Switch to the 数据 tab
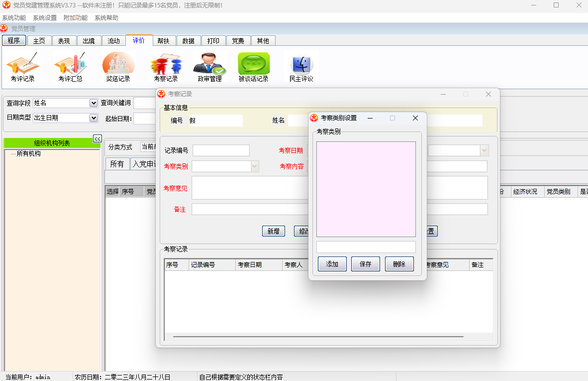588x381 pixels. (x=188, y=40)
